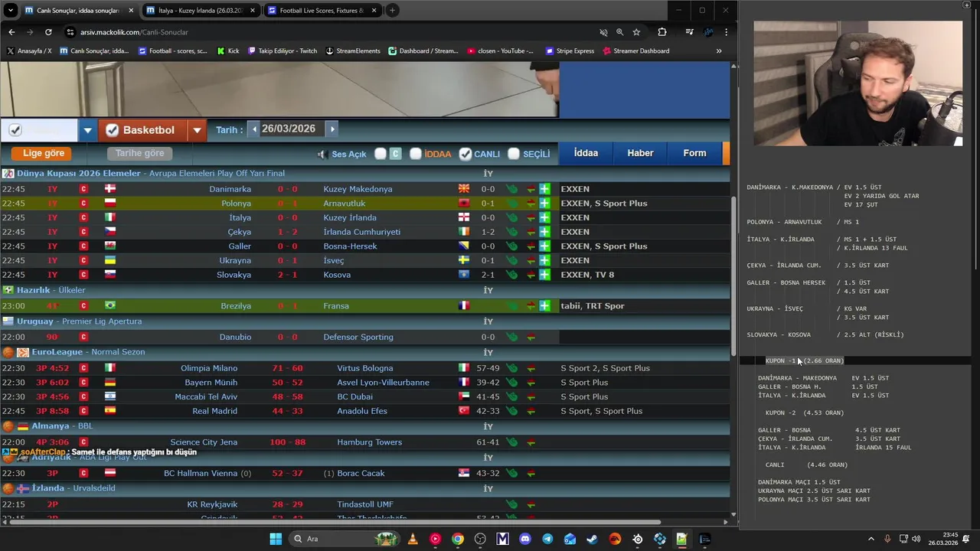Click the green plus icon in Polonya row
980x551 pixels.
point(544,204)
